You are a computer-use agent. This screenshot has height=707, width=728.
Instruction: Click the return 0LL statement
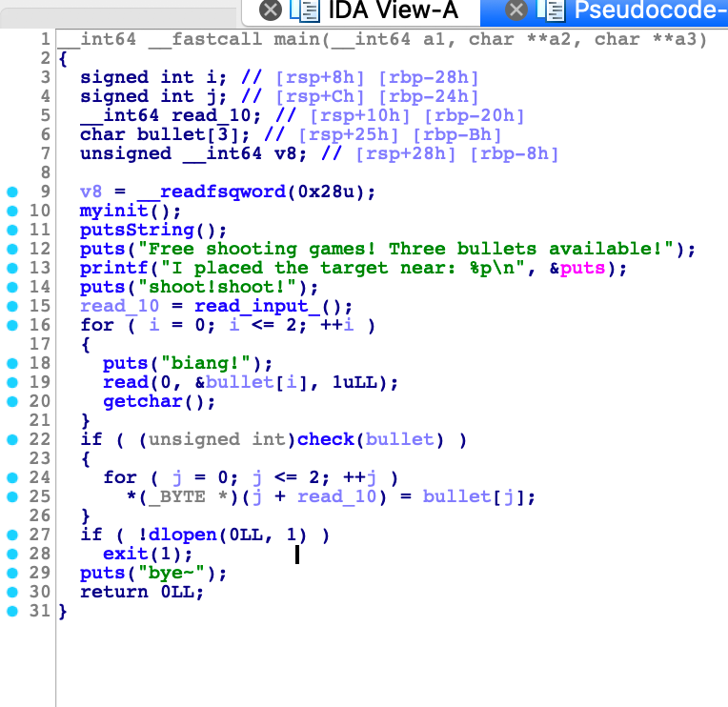click(142, 593)
